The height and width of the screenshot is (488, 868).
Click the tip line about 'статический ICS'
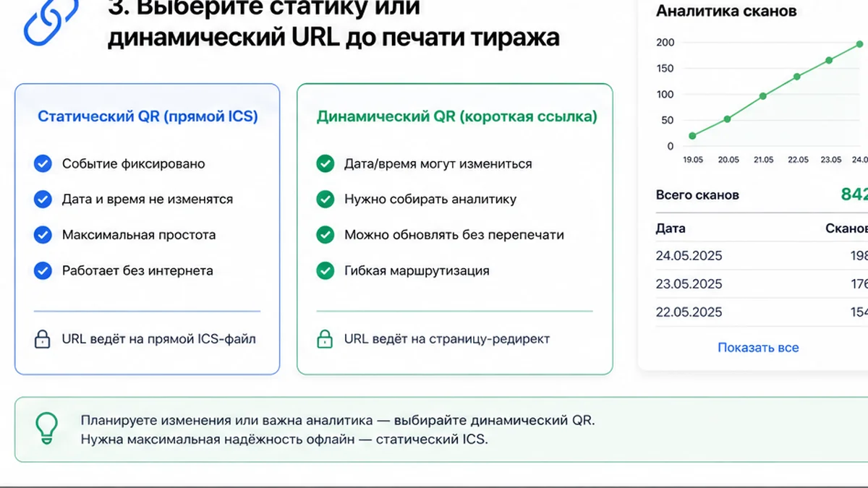[x=285, y=439]
